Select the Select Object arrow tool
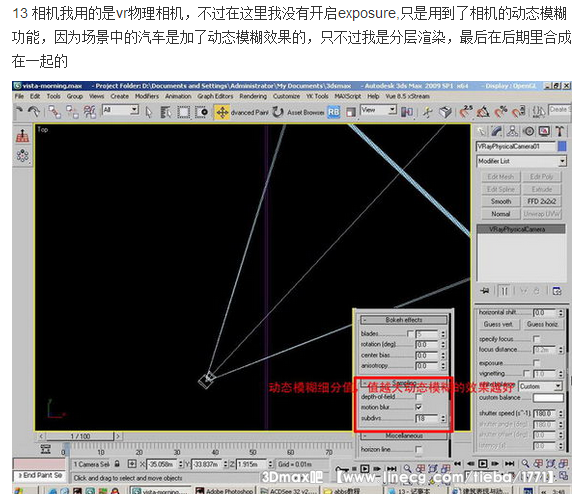Viewport: 583px width, 494px height. pyautogui.click(x=149, y=112)
